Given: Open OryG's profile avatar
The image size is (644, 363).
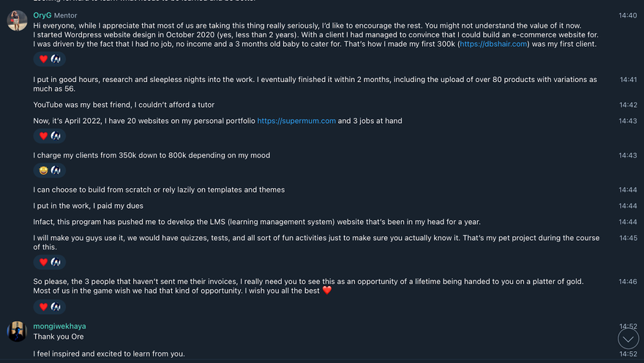Looking at the screenshot, I should tap(18, 20).
